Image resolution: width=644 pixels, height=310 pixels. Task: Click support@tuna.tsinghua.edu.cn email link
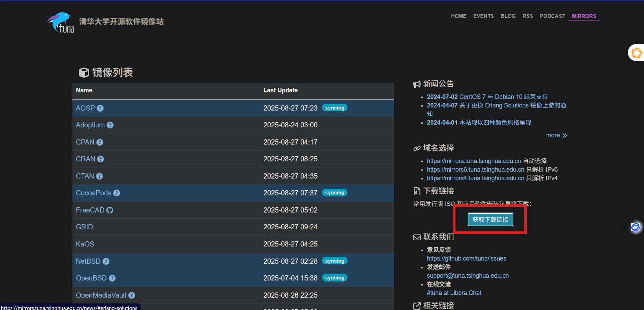click(468, 276)
